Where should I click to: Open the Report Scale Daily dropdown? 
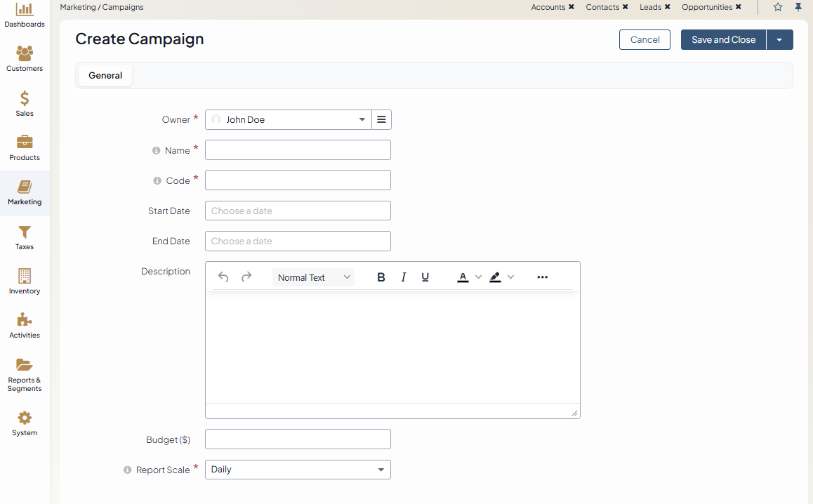[x=298, y=470]
